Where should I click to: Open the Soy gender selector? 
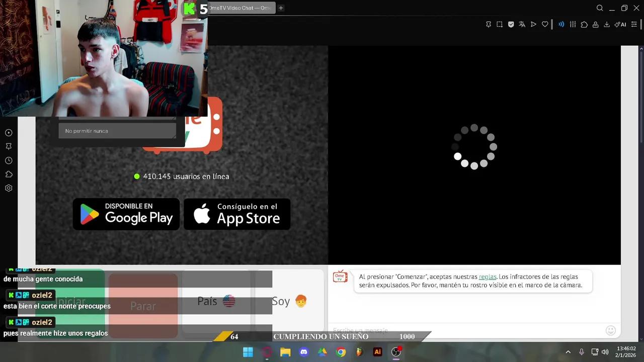289,301
